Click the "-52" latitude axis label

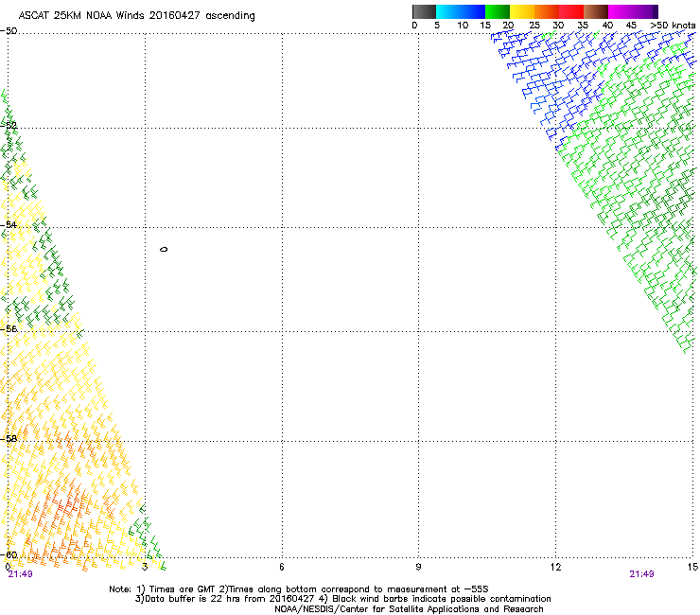pyautogui.click(x=9, y=126)
